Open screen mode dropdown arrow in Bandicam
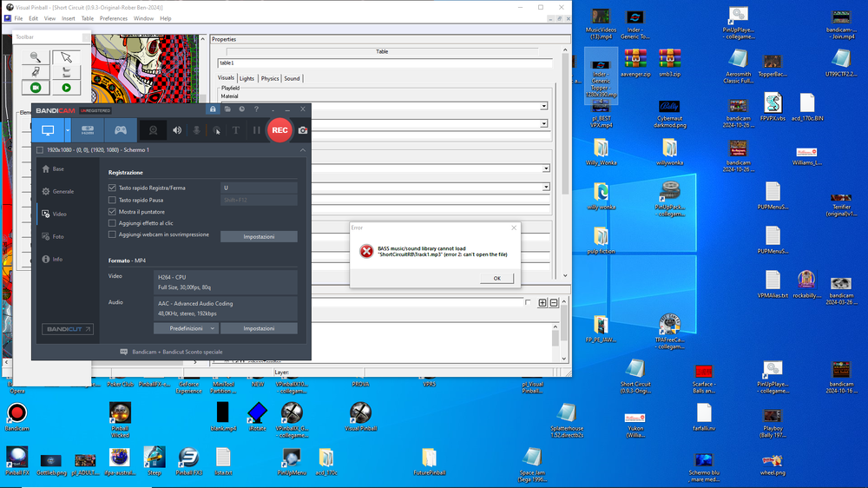The height and width of the screenshot is (488, 868). pos(68,131)
